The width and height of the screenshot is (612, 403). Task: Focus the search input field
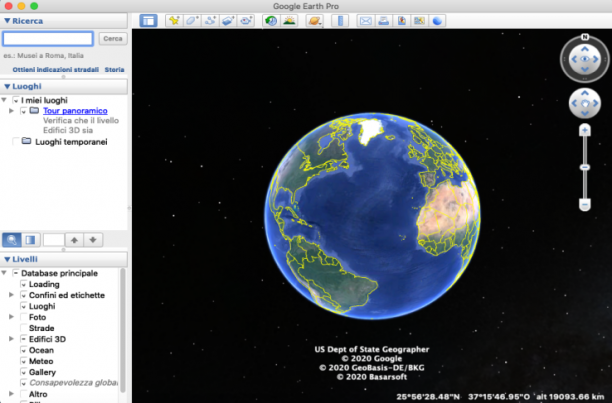48,39
